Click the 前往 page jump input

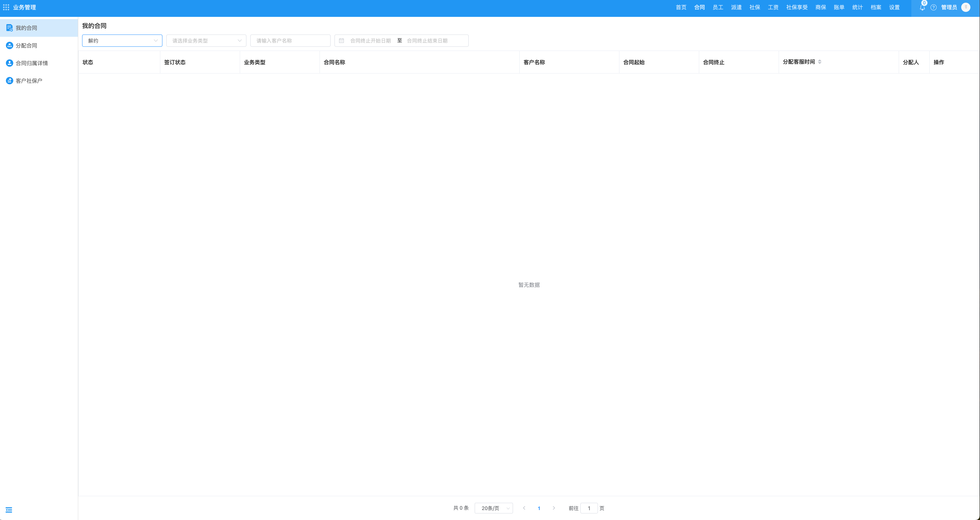589,508
